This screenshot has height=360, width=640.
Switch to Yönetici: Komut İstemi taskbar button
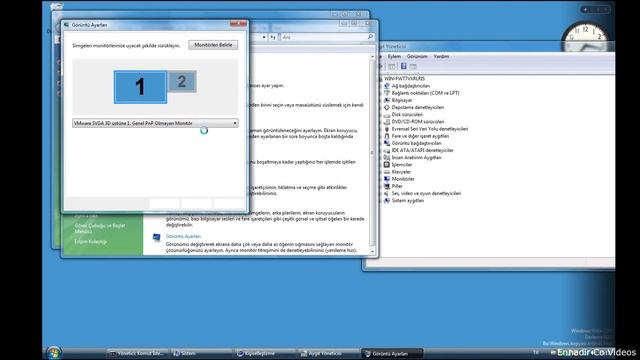pyautogui.click(x=137, y=353)
